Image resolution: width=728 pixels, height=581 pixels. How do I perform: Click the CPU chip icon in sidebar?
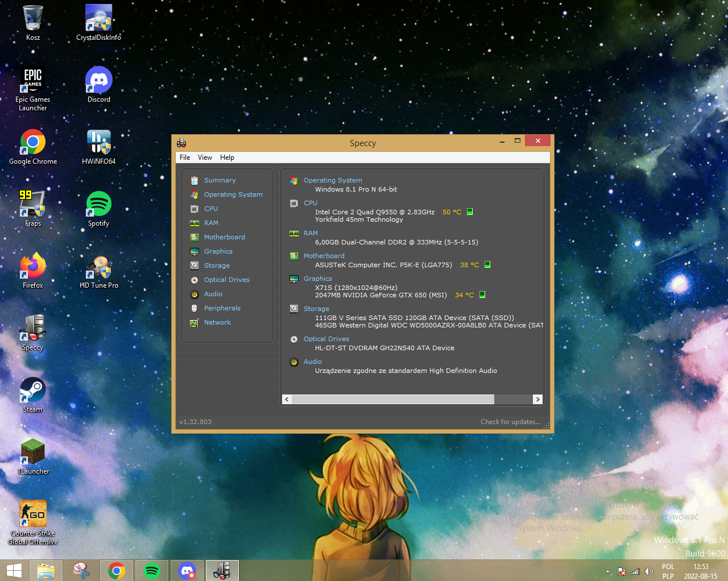(195, 209)
